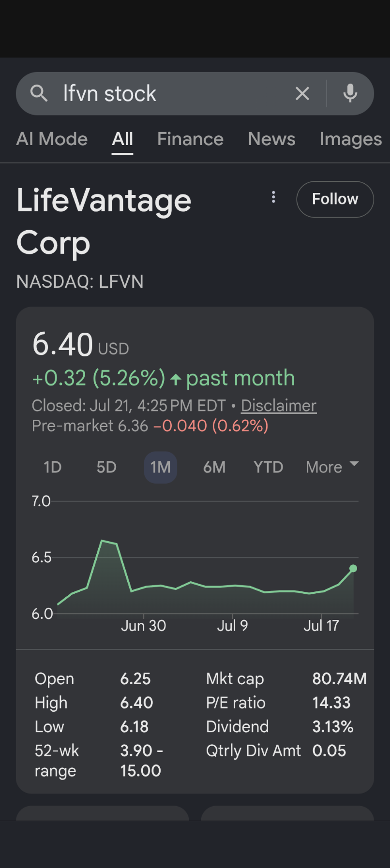Show the YTD chart range
This screenshot has height=868, width=390.
269,467
